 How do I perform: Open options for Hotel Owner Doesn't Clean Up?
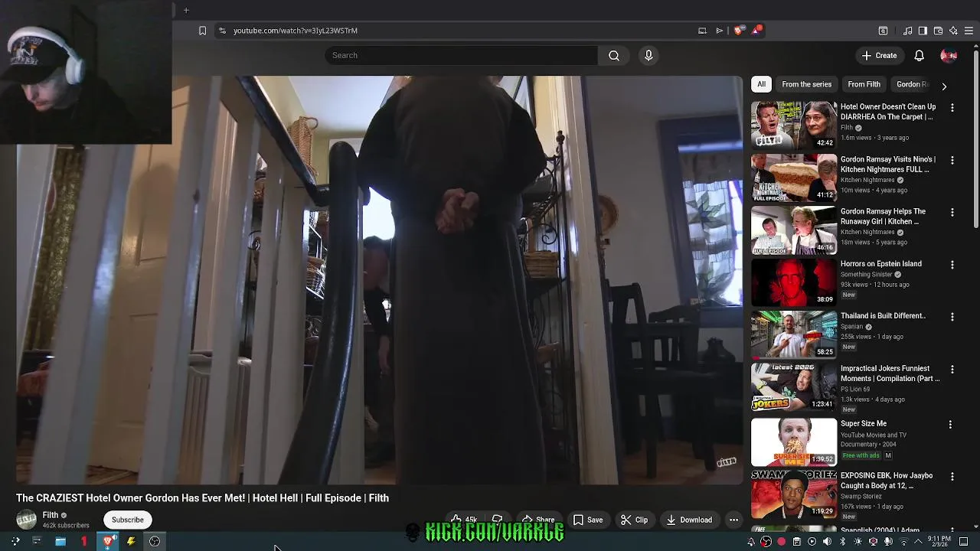952,108
